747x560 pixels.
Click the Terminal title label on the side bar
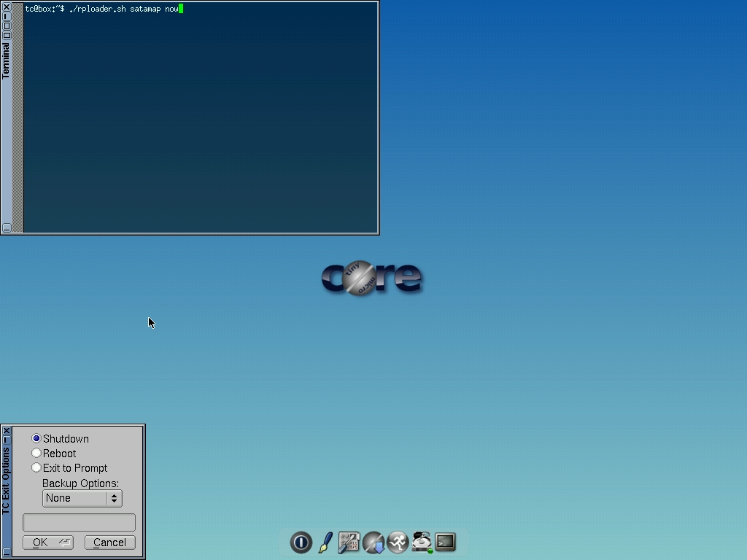point(6,61)
